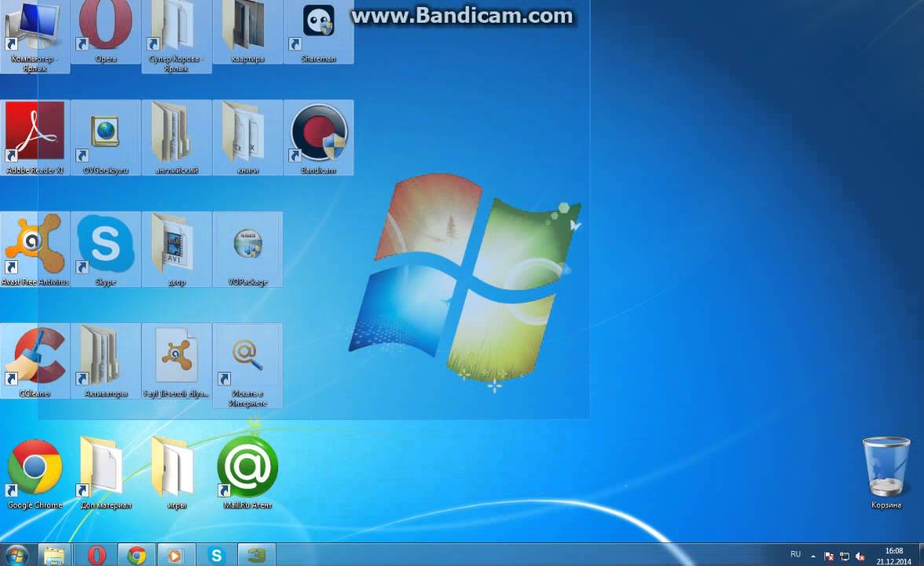Show hidden tray icons arrow

tap(813, 555)
